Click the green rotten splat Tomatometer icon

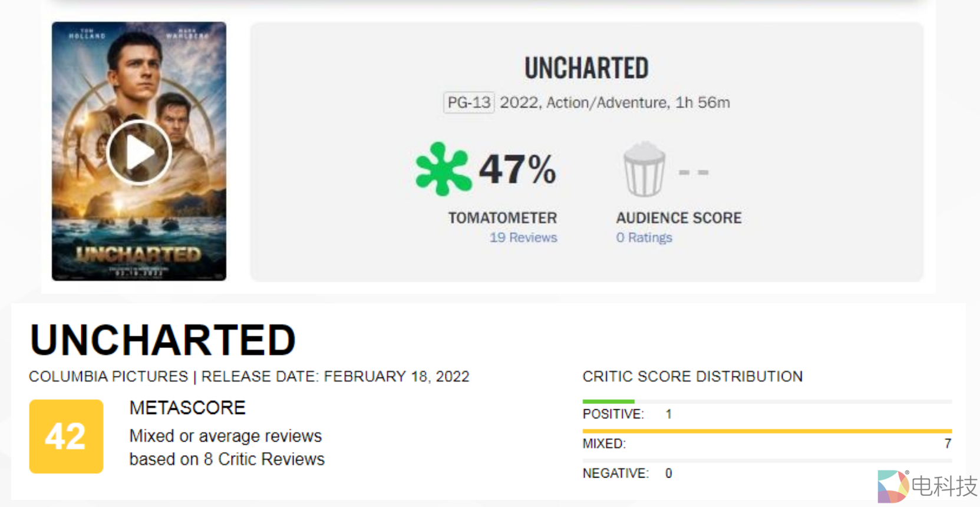[443, 169]
